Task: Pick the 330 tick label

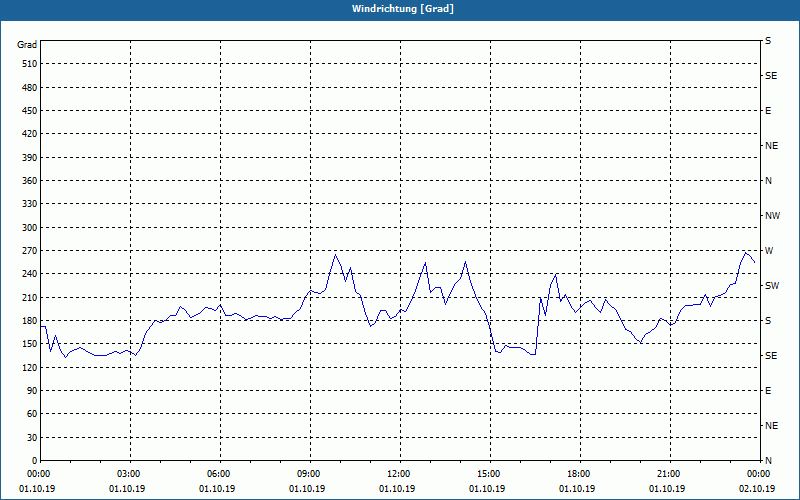Action: coord(30,204)
